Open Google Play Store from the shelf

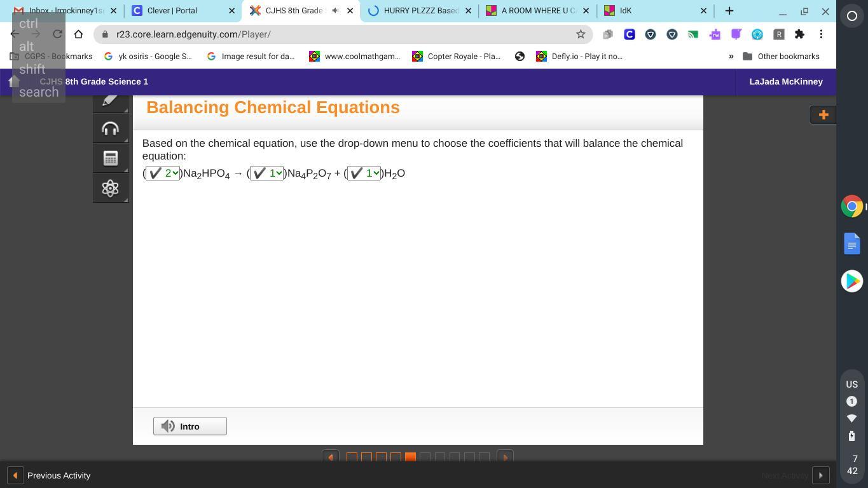coord(852,281)
